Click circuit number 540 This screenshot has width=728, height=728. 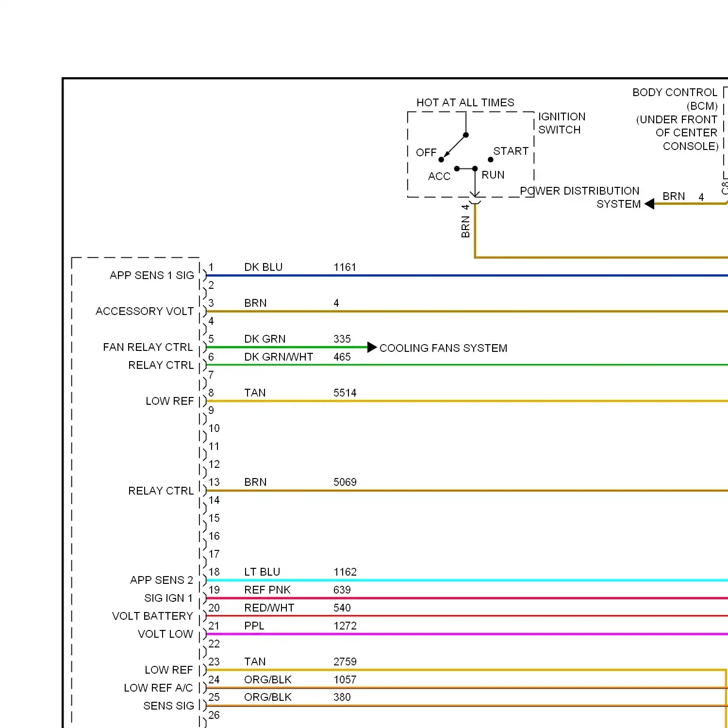click(x=342, y=608)
